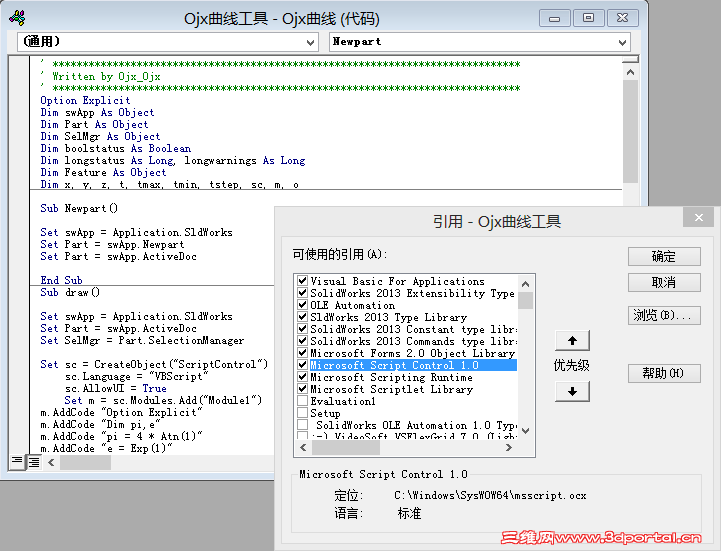This screenshot has width=721, height=551.
Task: Click 取消 to cancel references dialog
Action: pyautogui.click(x=664, y=282)
